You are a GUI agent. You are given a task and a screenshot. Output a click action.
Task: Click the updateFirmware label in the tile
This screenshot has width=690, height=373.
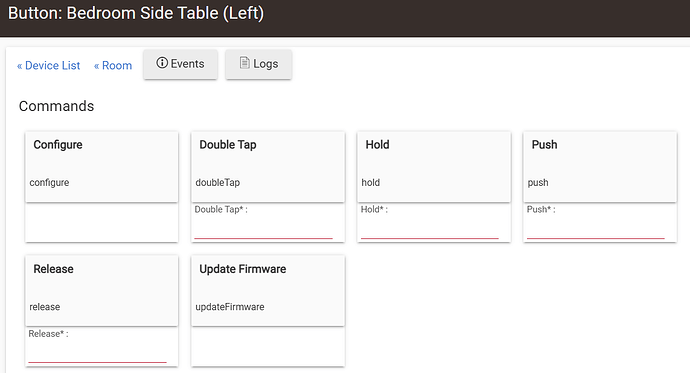point(230,307)
